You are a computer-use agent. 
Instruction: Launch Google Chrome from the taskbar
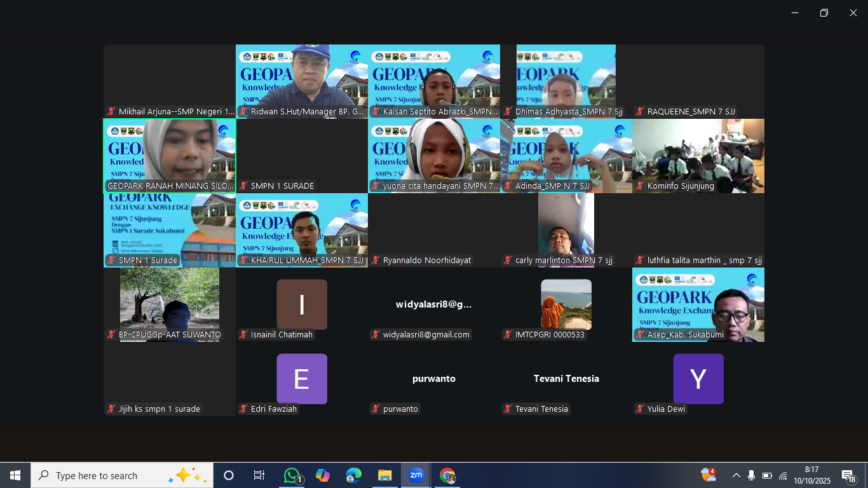[x=447, y=475]
